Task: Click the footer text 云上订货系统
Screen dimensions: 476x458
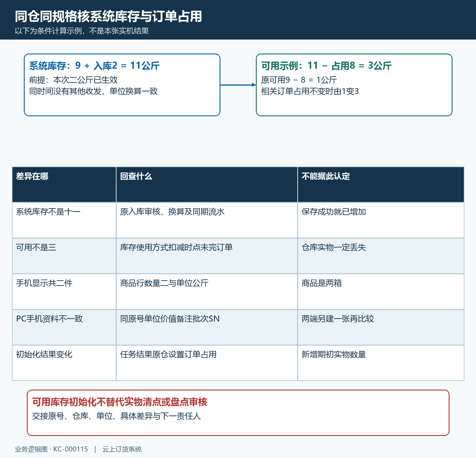Action: [122, 449]
